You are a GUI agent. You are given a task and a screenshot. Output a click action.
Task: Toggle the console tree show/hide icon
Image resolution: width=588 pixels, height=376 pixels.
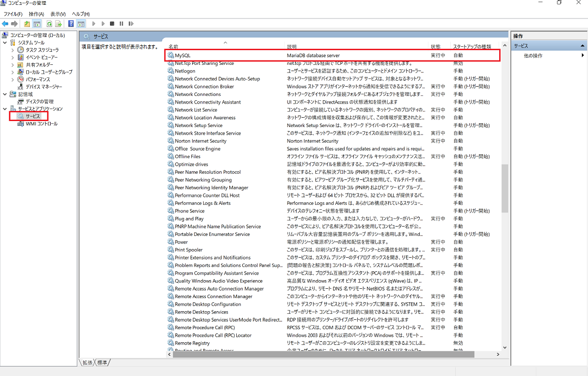[x=36, y=24]
